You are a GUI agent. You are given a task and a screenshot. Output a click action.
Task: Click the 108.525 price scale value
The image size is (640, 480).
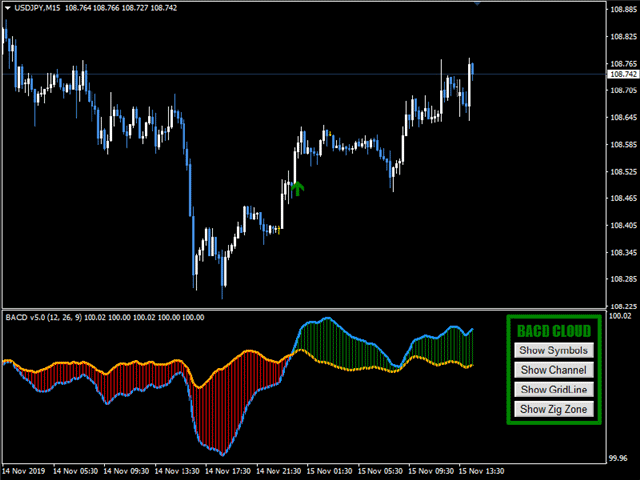tap(623, 171)
